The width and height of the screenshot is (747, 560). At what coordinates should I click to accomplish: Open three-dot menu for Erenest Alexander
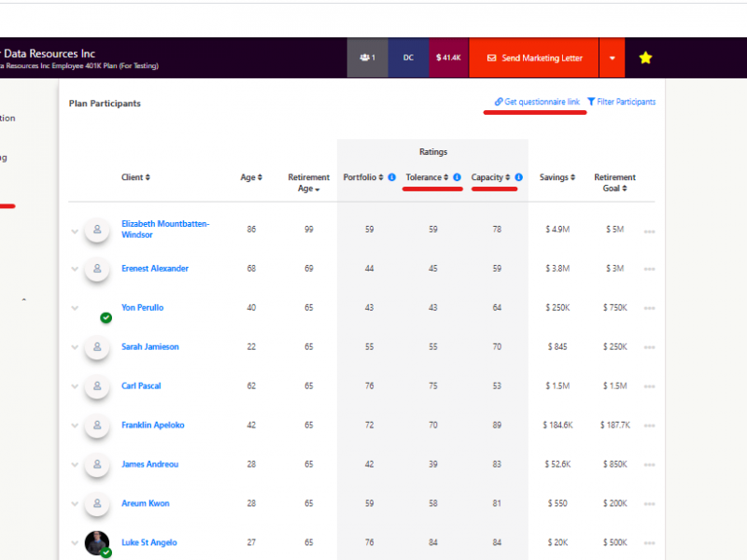click(649, 270)
